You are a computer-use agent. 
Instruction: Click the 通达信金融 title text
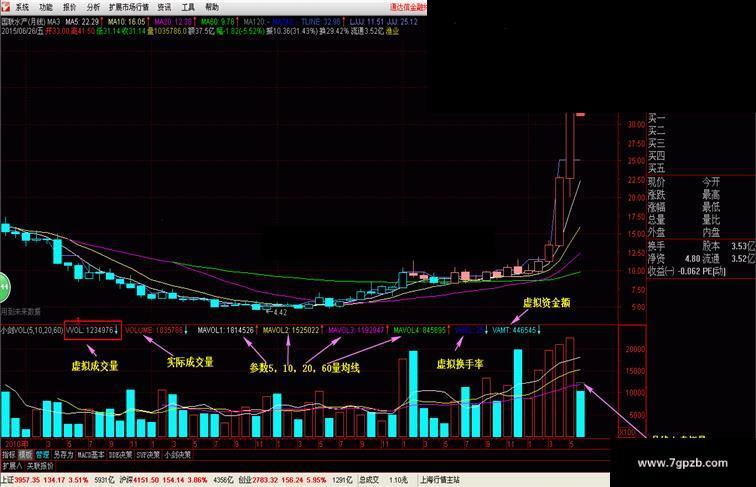pyautogui.click(x=408, y=7)
